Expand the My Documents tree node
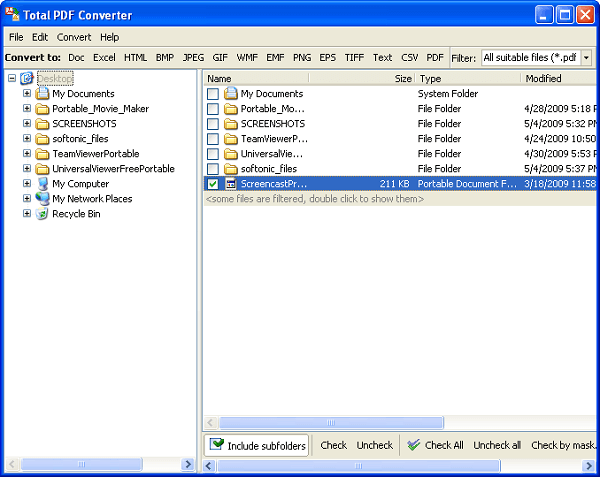Image resolution: width=600 pixels, height=477 pixels. (27, 93)
